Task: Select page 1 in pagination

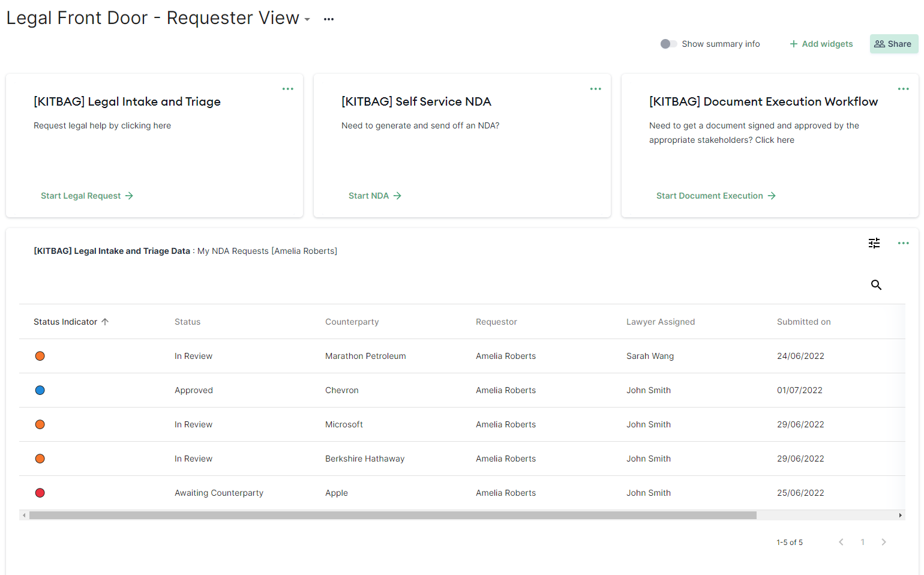Action: [863, 542]
